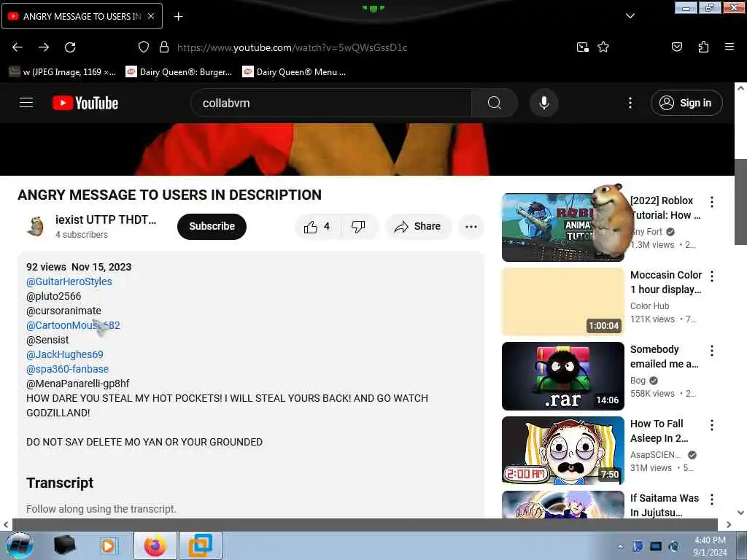Click the horizontal scrollbar right arrow
Screen dimensions: 747x560
[x=729, y=524]
